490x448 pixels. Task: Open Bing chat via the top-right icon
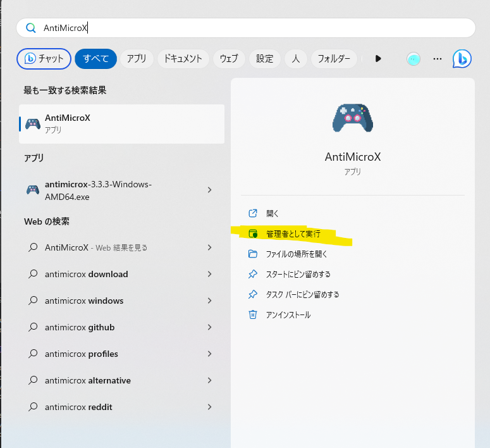[x=462, y=58]
